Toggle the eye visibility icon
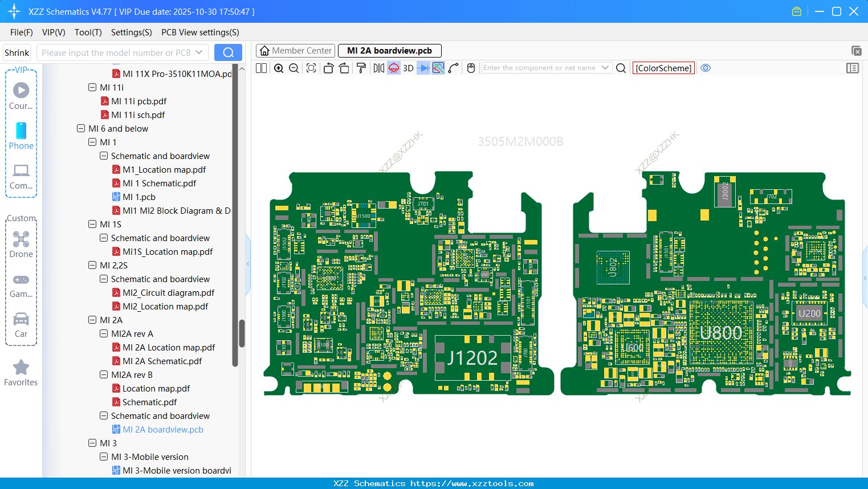The image size is (868, 489). point(706,68)
